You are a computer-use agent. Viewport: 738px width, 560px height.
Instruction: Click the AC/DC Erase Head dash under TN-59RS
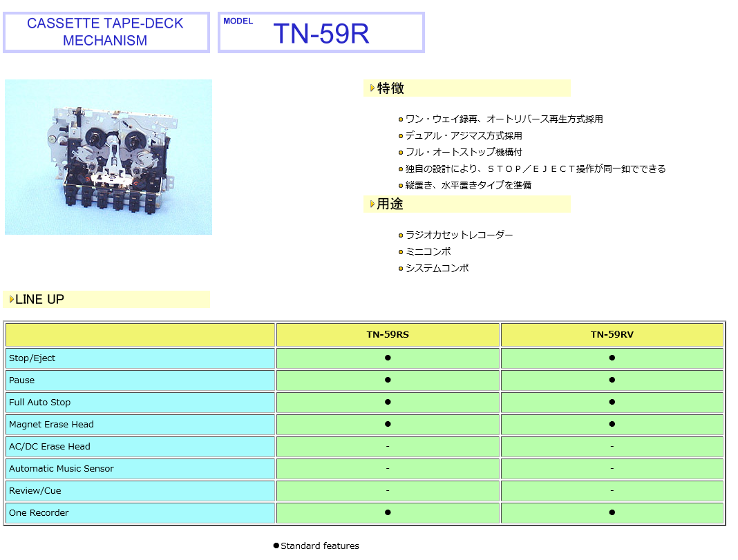point(388,446)
